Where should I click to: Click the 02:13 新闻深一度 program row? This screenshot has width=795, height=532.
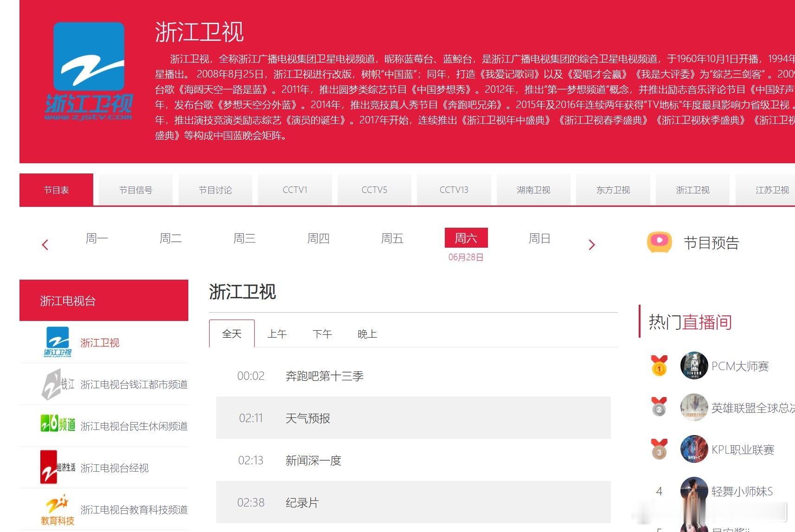point(413,460)
